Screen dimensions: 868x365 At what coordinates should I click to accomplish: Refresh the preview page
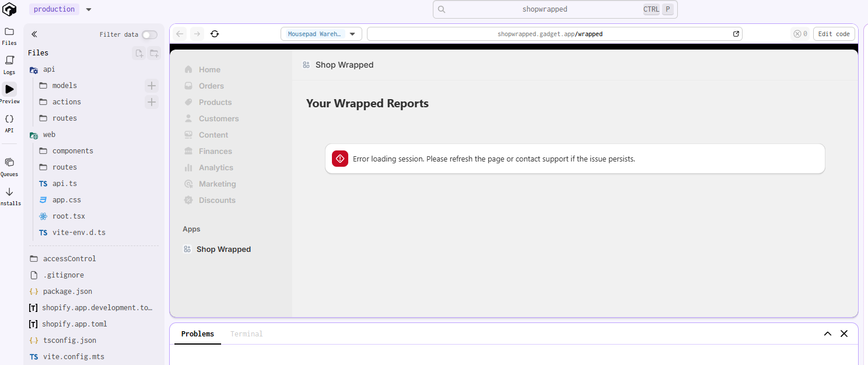click(215, 34)
